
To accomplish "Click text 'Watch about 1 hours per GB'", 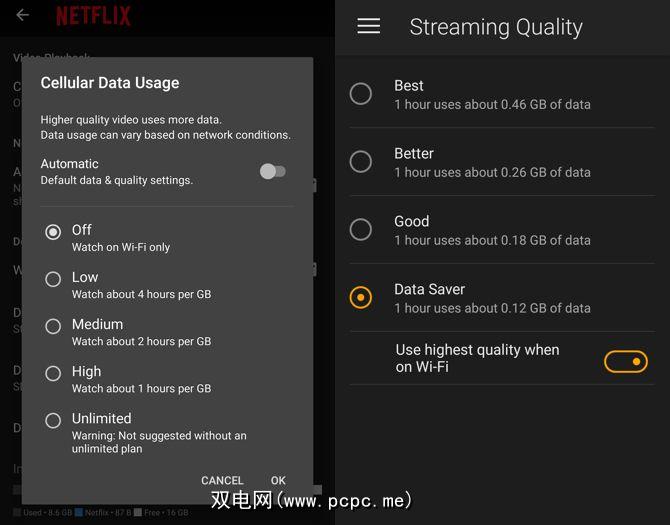I will click(x=141, y=388).
